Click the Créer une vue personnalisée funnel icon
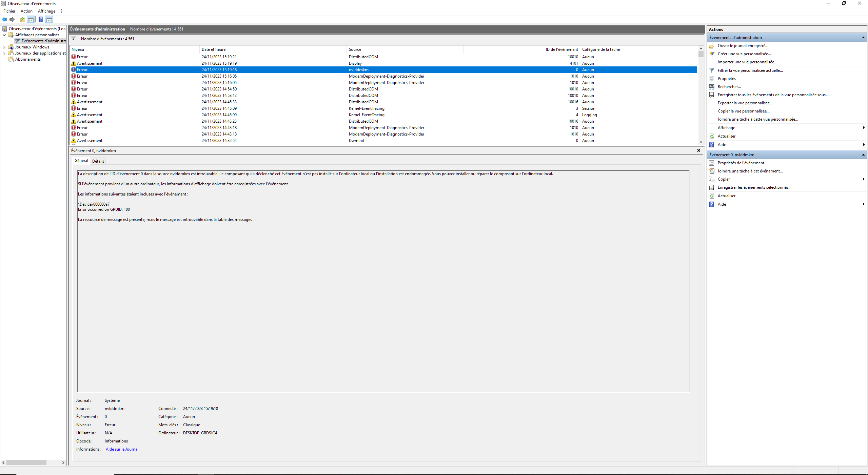 tap(712, 54)
